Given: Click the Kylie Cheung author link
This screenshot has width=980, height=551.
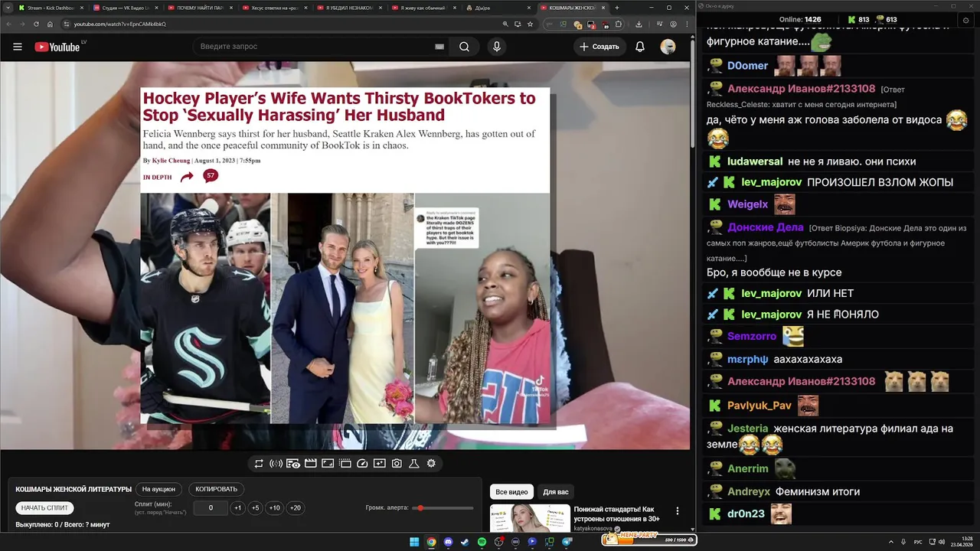Looking at the screenshot, I should (171, 161).
